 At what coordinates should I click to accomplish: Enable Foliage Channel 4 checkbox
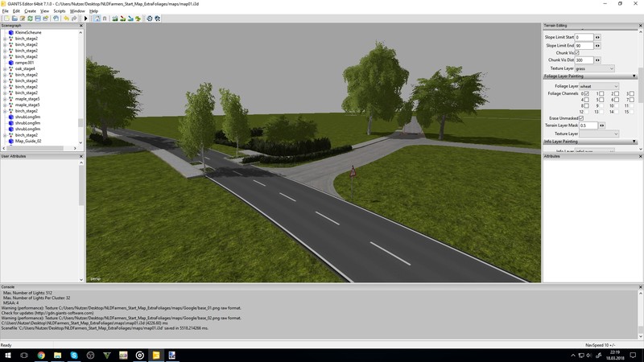point(587,100)
